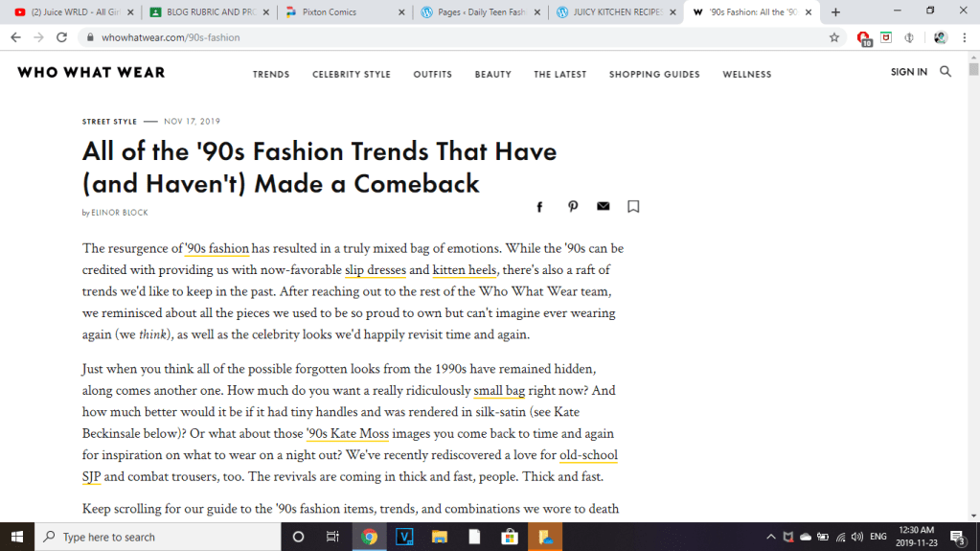Open Microsoft Store from the taskbar
Screen dimensions: 980x551
(511, 537)
